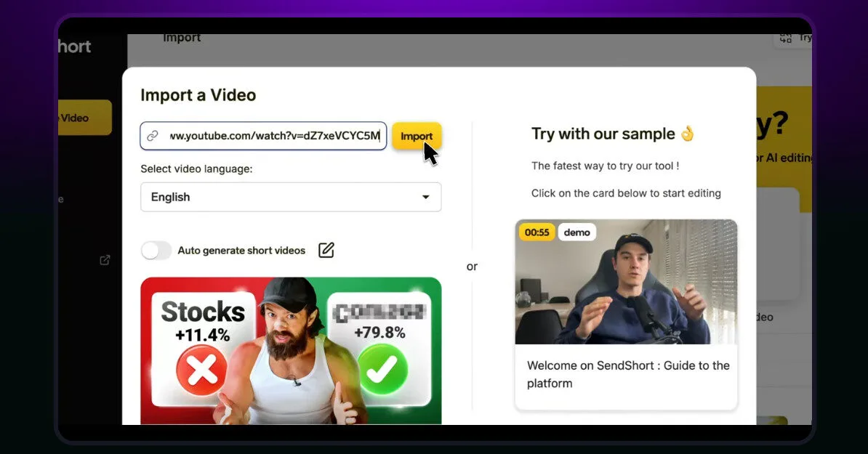Click the external link icon in left sidebar
Screen dimensions: 868x454
[105, 259]
